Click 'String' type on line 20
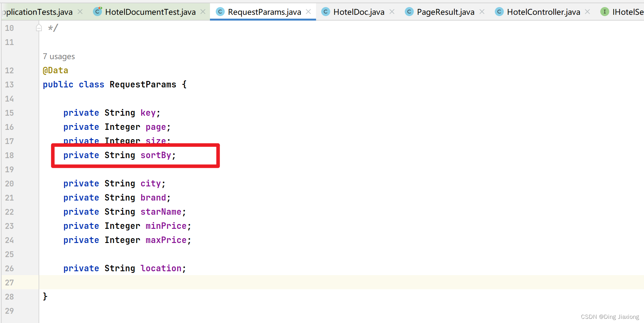Viewport: 644px width, 323px height. [x=120, y=184]
